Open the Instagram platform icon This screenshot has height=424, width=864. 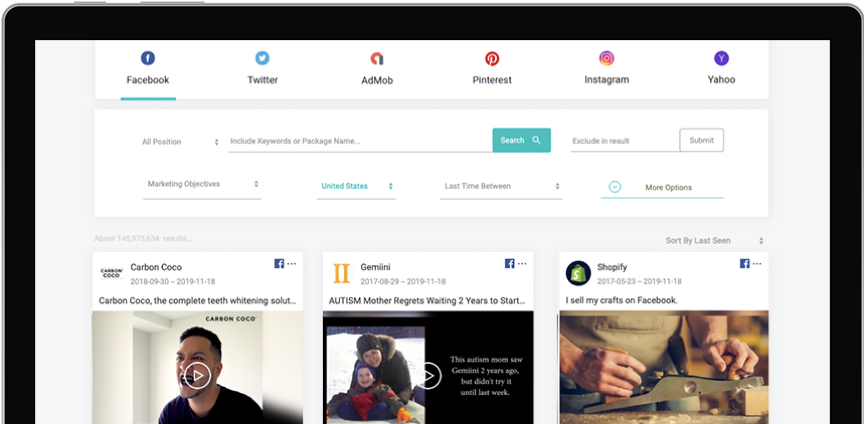[606, 58]
